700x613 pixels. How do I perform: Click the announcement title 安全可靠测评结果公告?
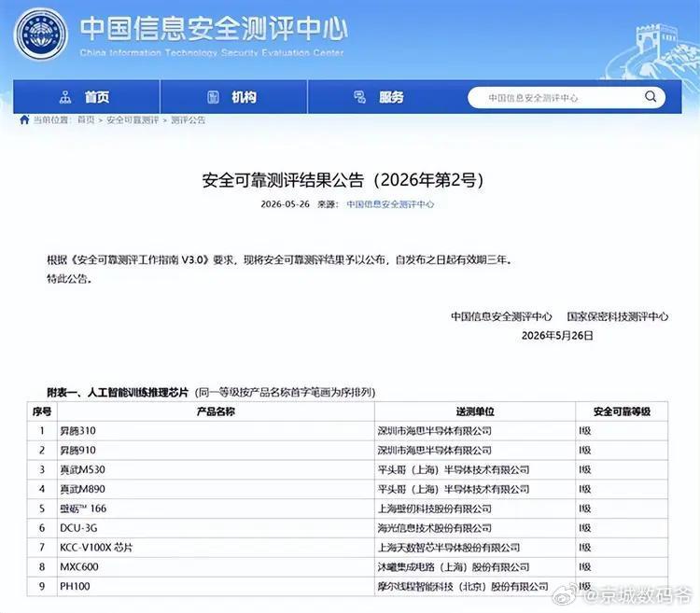coord(343,180)
